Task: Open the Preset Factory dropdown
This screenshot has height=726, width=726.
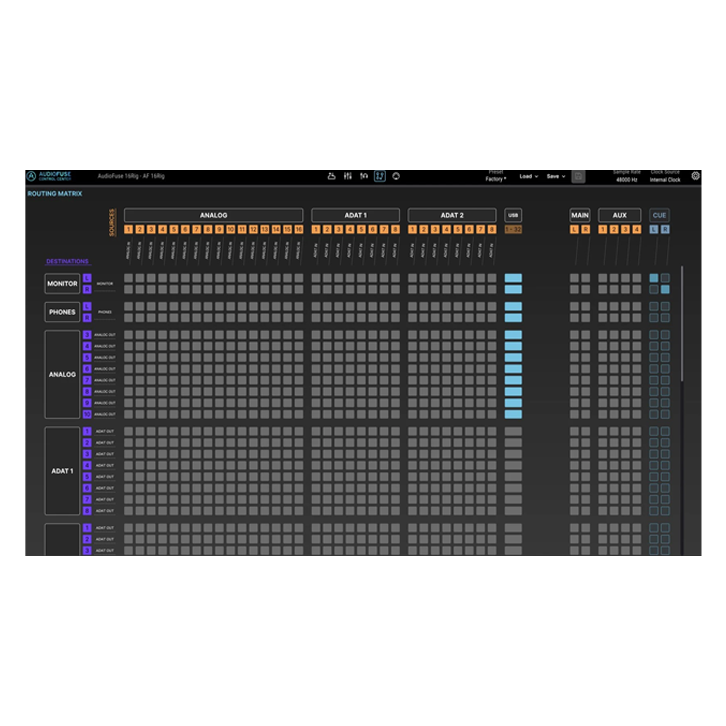Action: point(496,176)
